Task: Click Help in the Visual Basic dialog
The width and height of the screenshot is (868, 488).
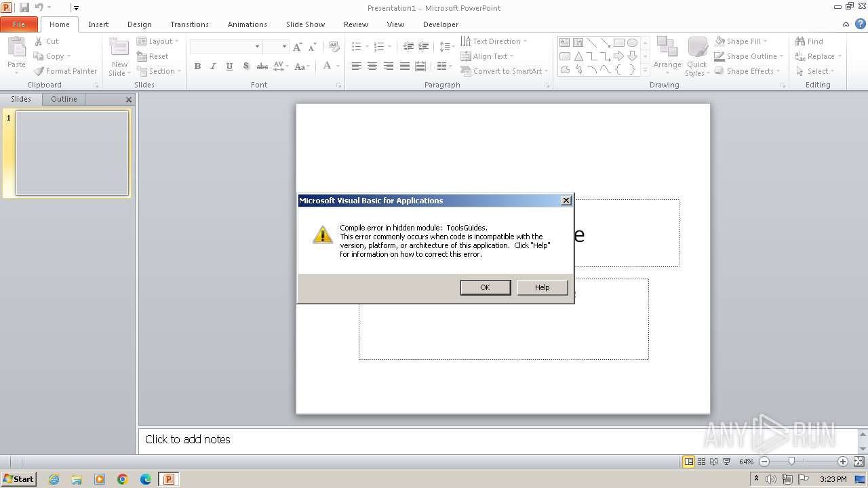Action: [x=542, y=287]
